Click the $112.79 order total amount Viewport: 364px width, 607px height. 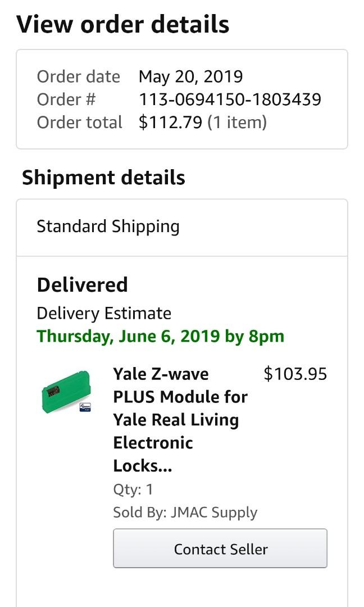(170, 123)
